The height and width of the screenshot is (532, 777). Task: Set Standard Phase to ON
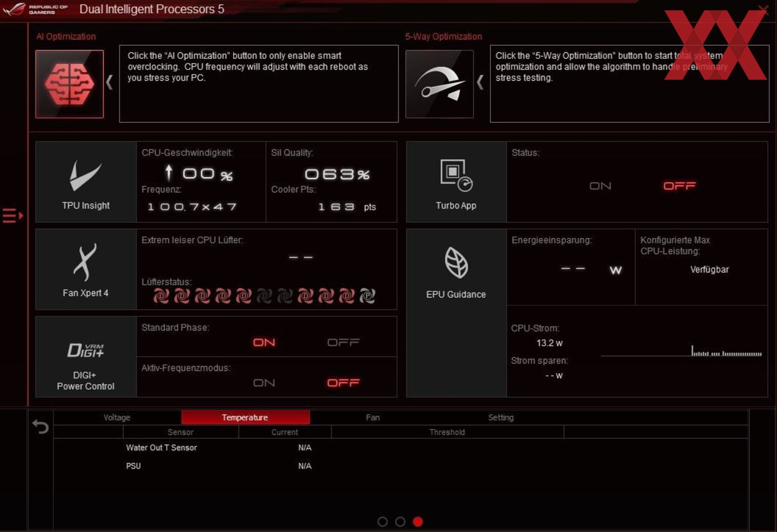click(x=264, y=342)
